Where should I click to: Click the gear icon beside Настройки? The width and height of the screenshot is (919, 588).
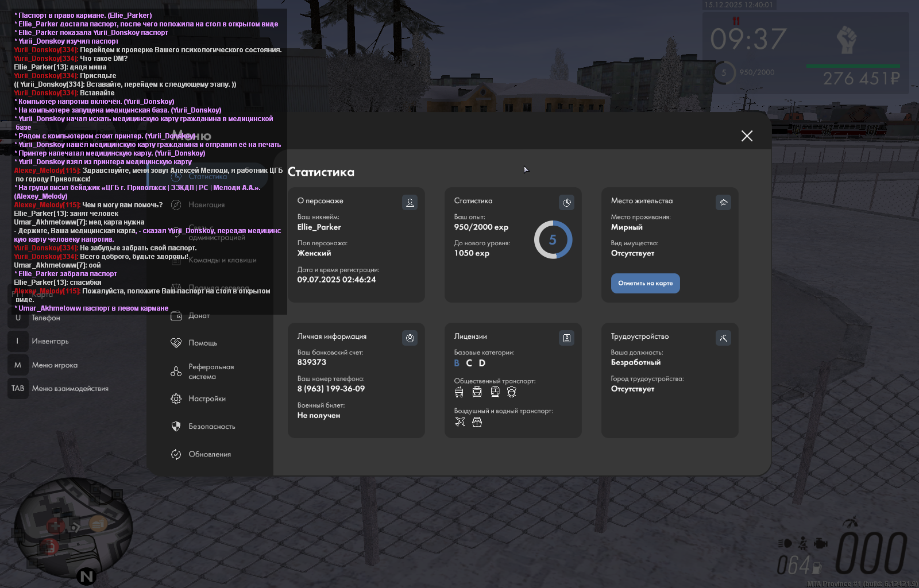pos(176,399)
